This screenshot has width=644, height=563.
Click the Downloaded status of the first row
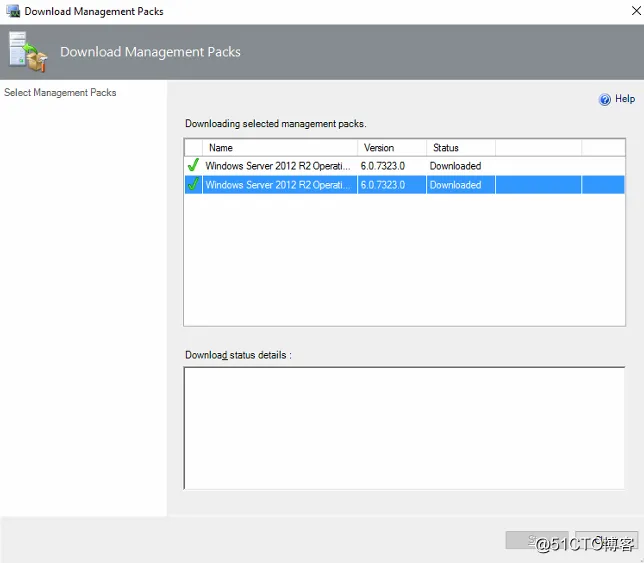click(x=455, y=166)
